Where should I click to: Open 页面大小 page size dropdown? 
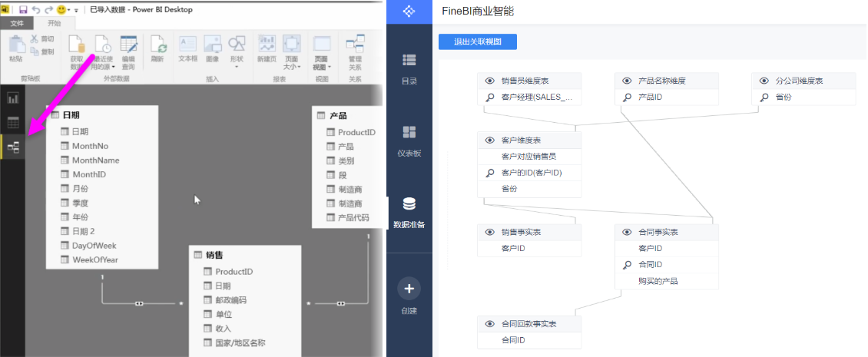coord(292,51)
